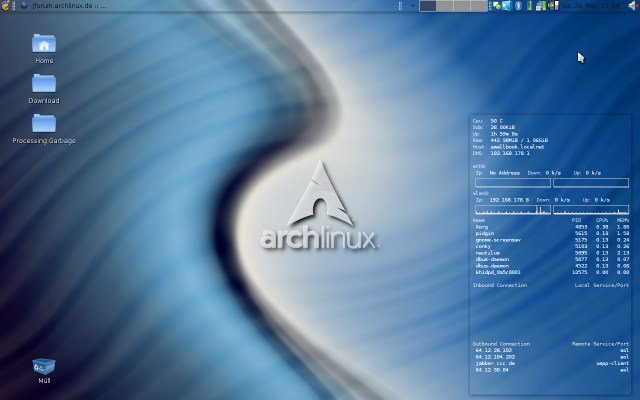Click the wlan0 download graph
Image resolution: width=640 pixels, height=400 pixels.
pos(513,210)
